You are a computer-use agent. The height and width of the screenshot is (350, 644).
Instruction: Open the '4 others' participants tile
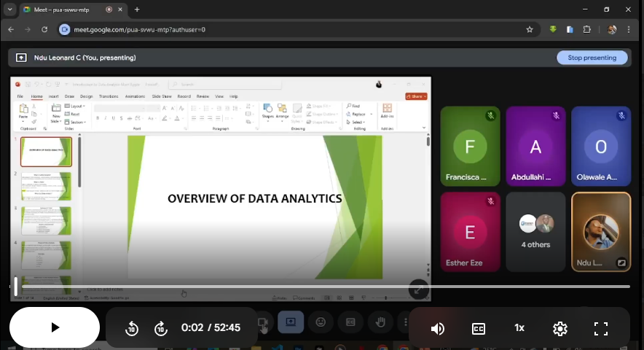pyautogui.click(x=535, y=231)
